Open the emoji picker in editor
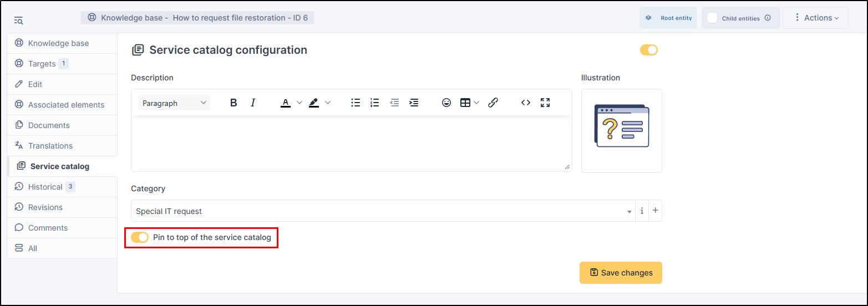 [x=446, y=103]
